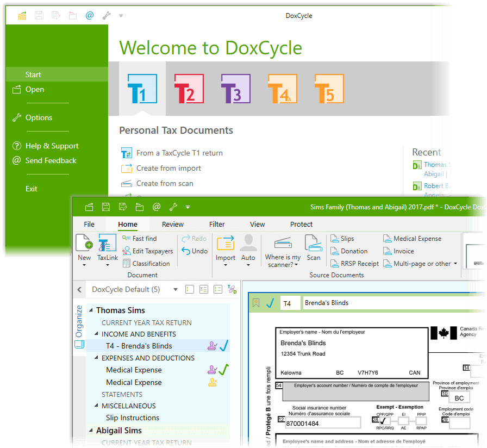Toggle the blue checkmark in document header
487x448 pixels.
coord(270,303)
